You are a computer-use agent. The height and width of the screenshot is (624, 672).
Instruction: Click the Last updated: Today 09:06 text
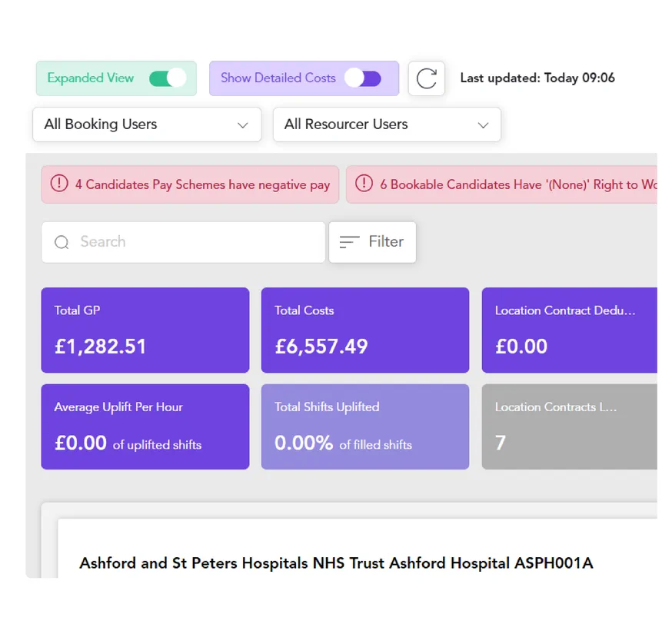(x=537, y=78)
